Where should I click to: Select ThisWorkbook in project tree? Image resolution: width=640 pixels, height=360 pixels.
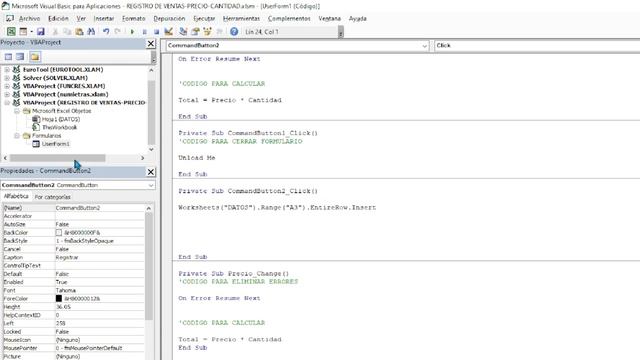(60, 127)
